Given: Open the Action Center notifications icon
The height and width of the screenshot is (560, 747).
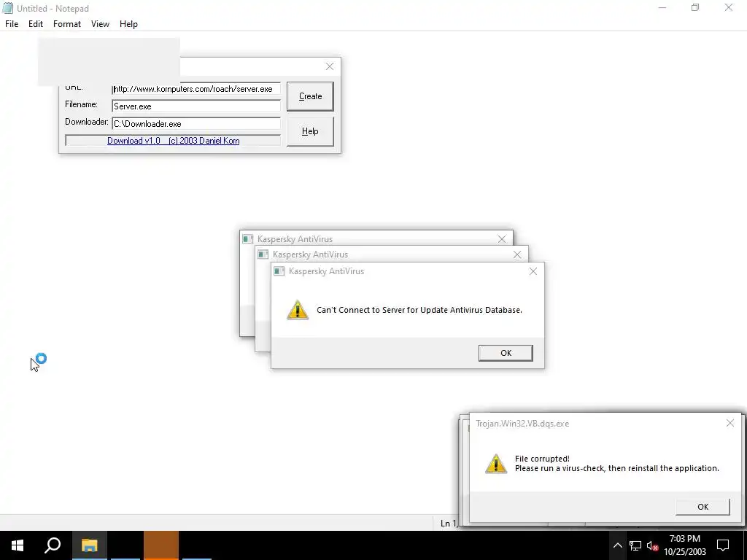Looking at the screenshot, I should point(723,545).
